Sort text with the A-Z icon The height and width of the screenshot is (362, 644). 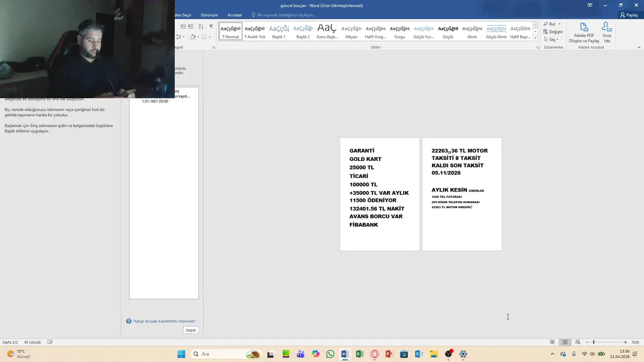201,26
